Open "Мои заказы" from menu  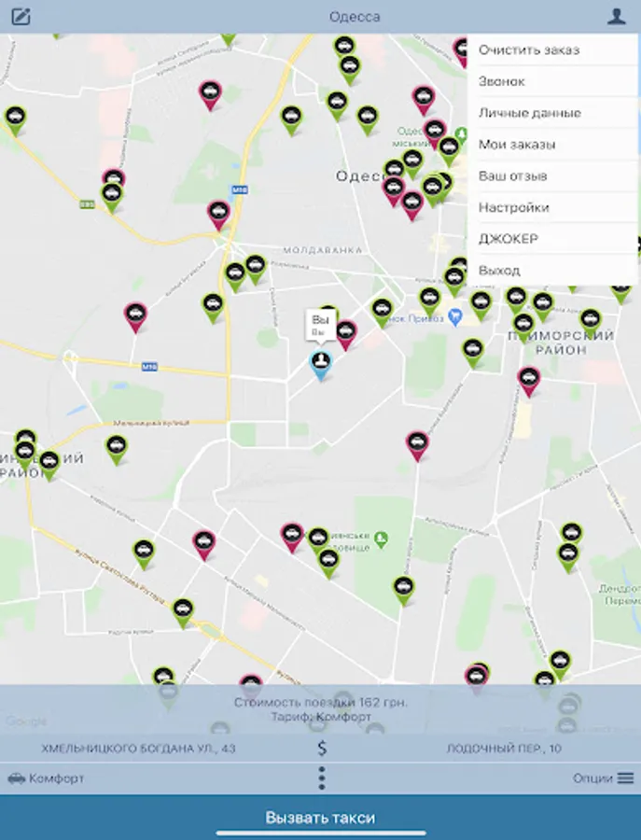tap(553, 145)
